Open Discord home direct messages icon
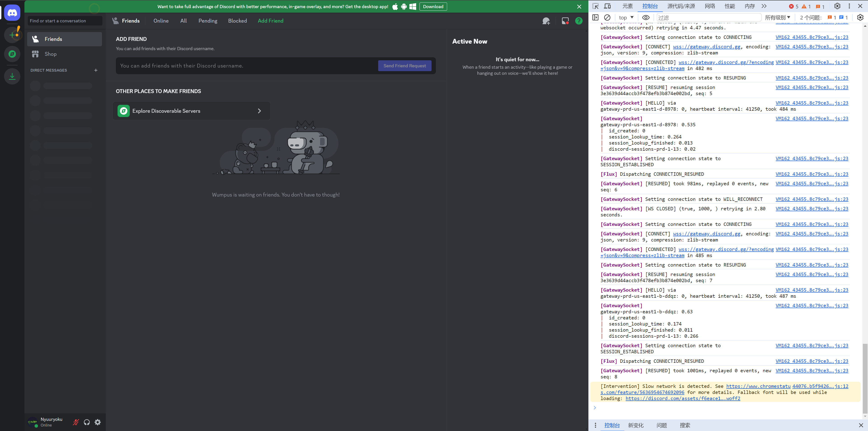868x431 pixels. (12, 13)
